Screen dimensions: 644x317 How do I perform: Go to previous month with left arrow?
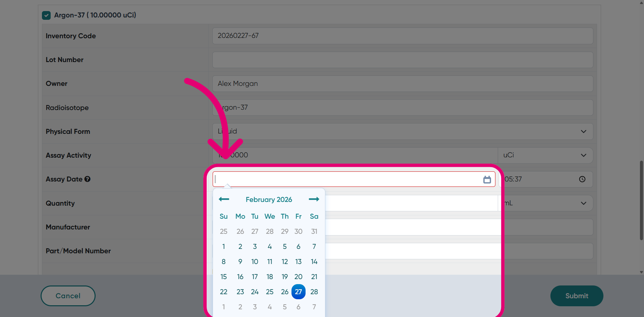point(224,199)
